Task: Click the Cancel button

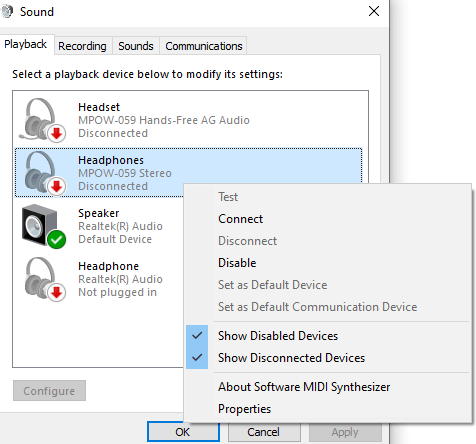Action: (x=264, y=432)
